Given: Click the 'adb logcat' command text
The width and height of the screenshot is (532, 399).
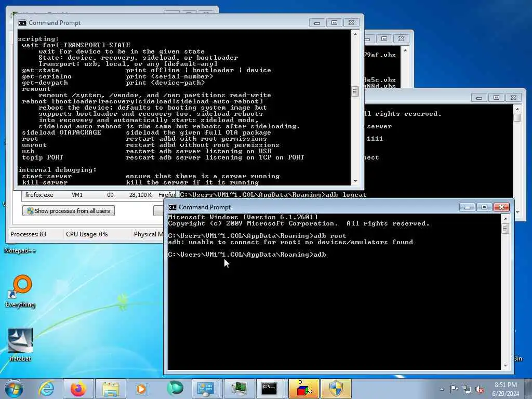Looking at the screenshot, I should (346, 195).
